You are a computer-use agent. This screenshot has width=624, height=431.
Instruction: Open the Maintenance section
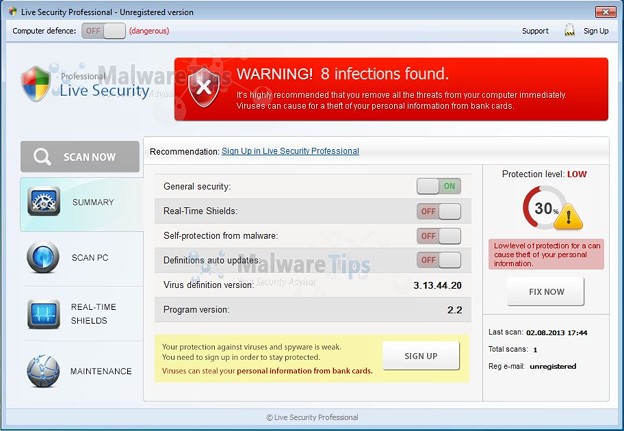point(82,371)
